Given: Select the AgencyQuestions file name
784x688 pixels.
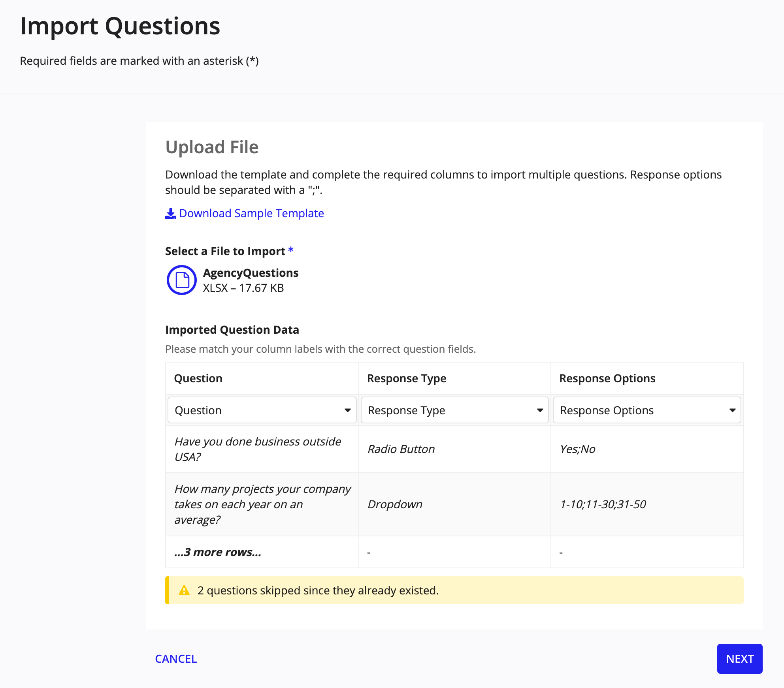Looking at the screenshot, I should tap(251, 273).
